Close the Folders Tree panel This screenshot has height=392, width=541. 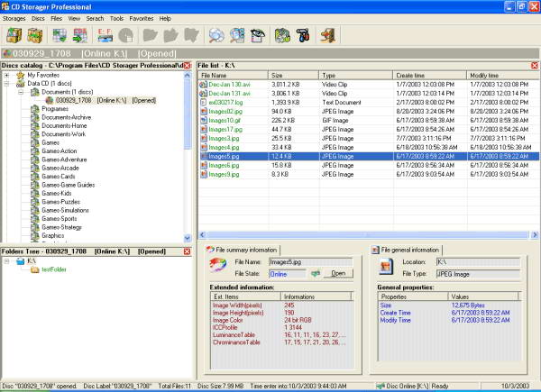187,251
